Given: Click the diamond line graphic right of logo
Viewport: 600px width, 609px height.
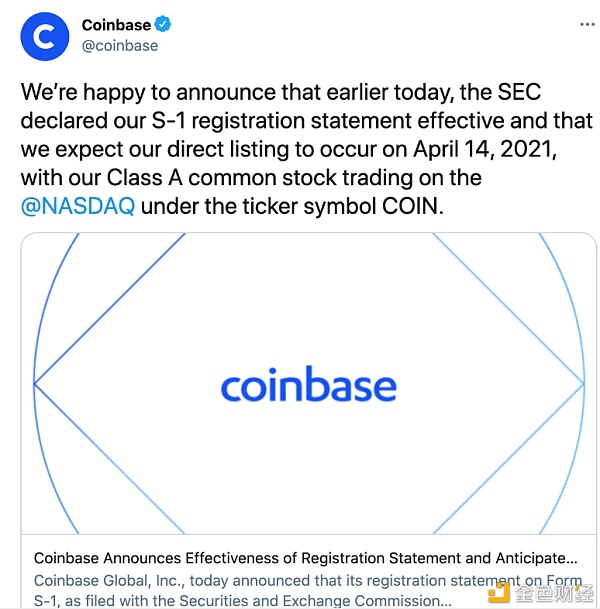Looking at the screenshot, I should pos(508,384).
